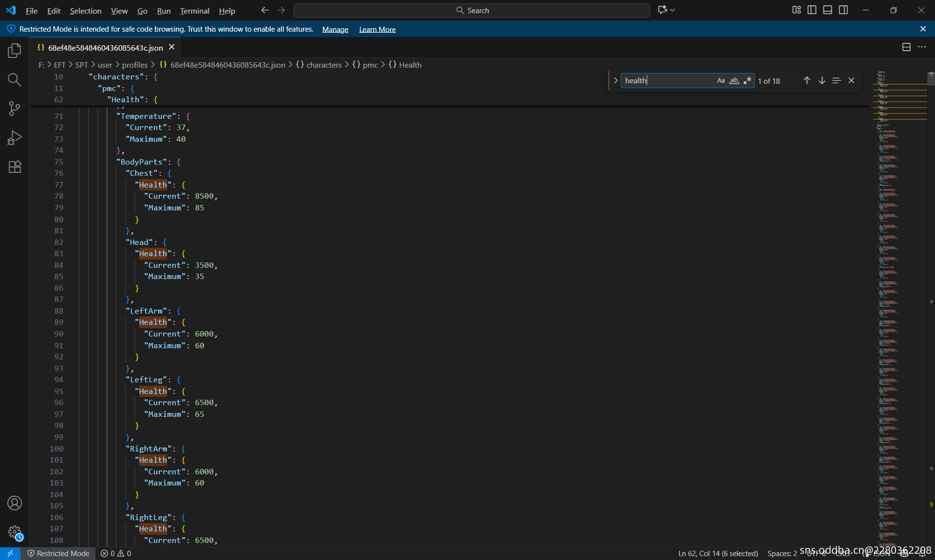Expand the Replace toggle chevron in find widget
The width and height of the screenshot is (935, 560).
point(616,81)
